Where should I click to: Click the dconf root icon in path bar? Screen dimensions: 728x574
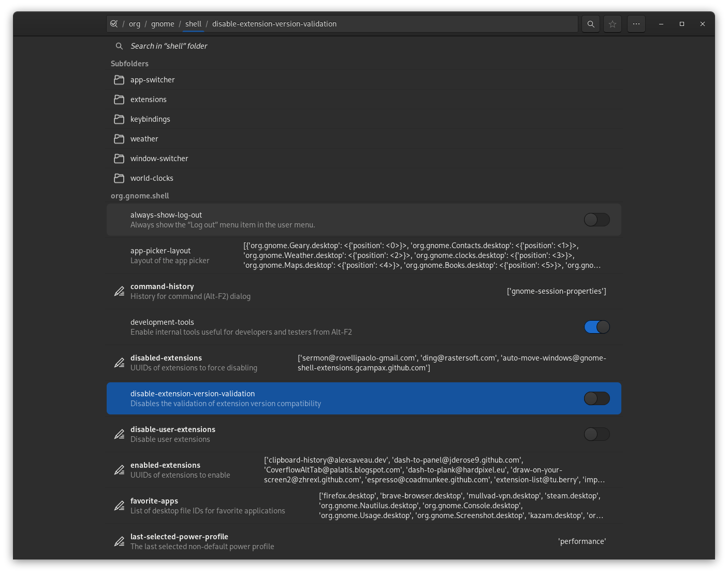click(114, 24)
